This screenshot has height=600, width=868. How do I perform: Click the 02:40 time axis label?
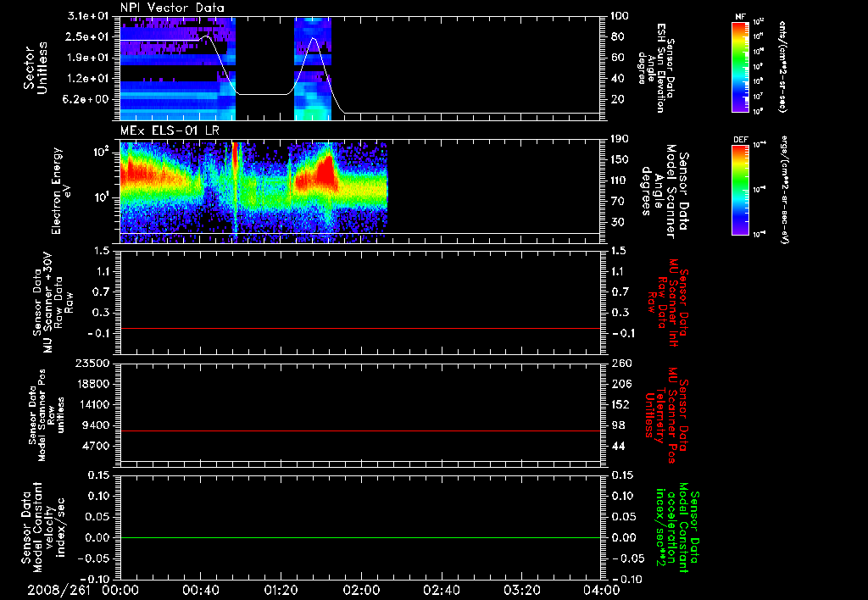click(x=441, y=591)
